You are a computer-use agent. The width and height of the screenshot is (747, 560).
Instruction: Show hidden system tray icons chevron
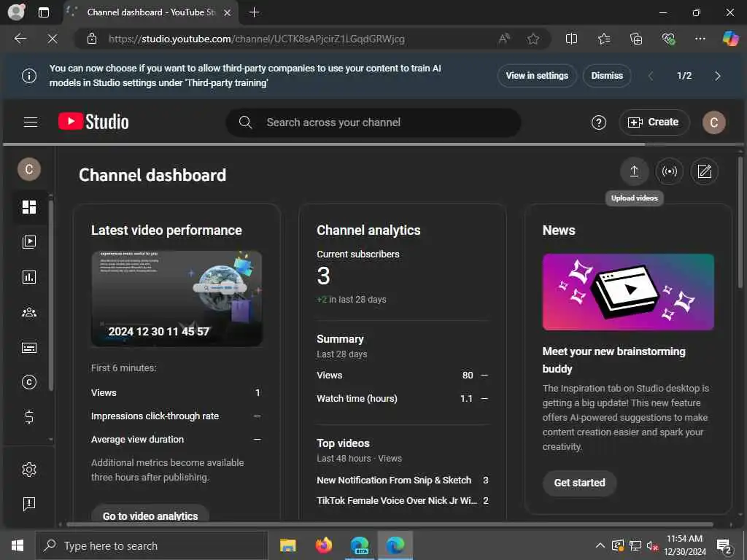coord(600,545)
